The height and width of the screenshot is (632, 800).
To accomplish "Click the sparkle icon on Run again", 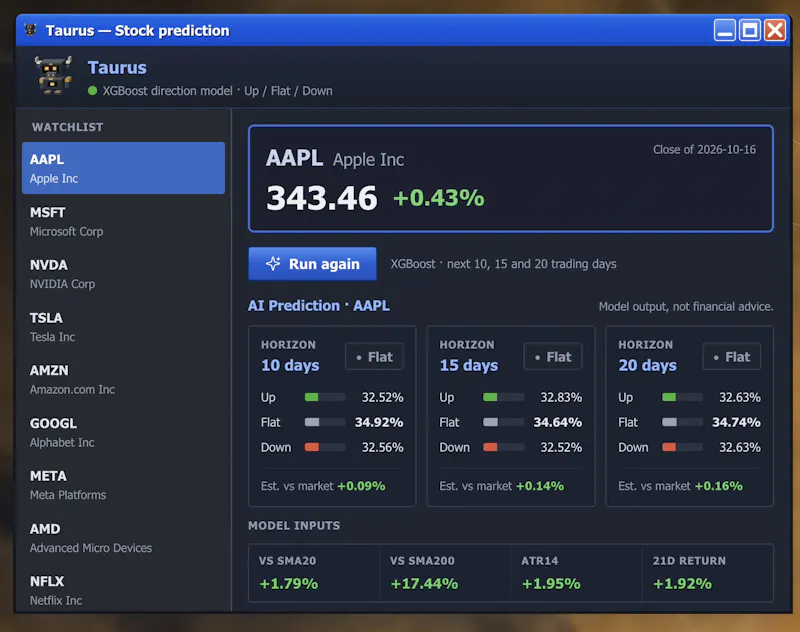I will click(x=273, y=263).
